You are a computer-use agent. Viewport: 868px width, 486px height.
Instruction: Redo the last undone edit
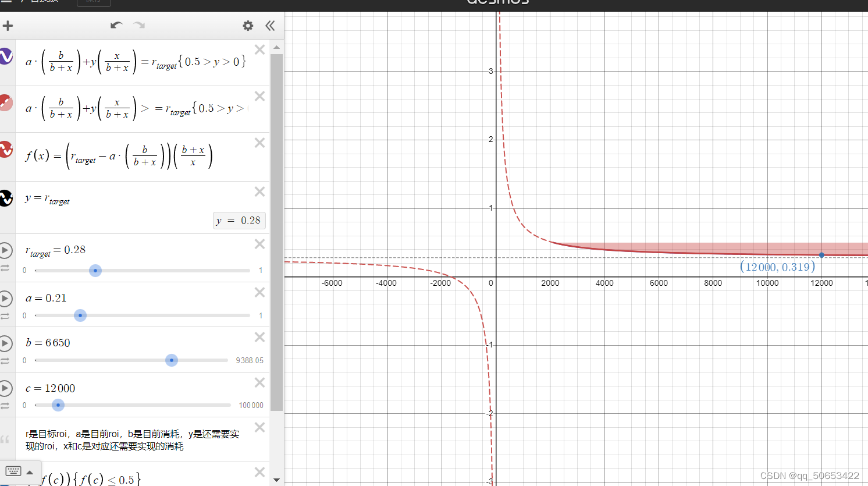pyautogui.click(x=139, y=25)
